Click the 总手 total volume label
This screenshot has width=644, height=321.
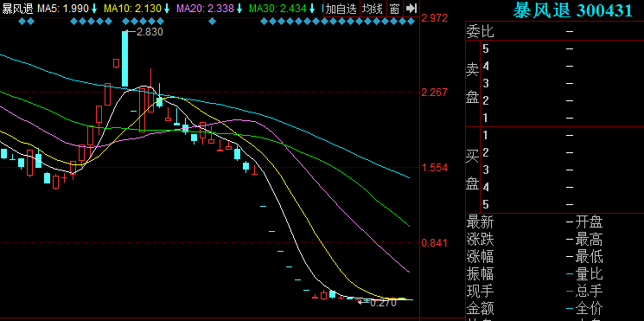point(589,291)
